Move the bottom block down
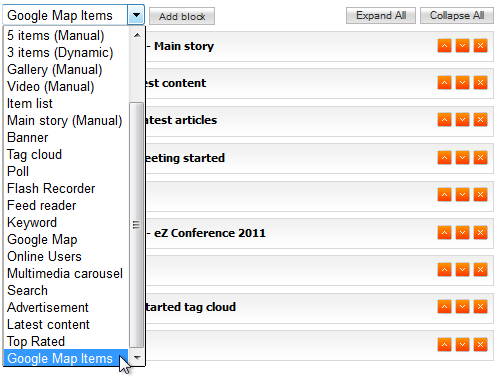This screenshot has height=377, width=498. [462, 344]
